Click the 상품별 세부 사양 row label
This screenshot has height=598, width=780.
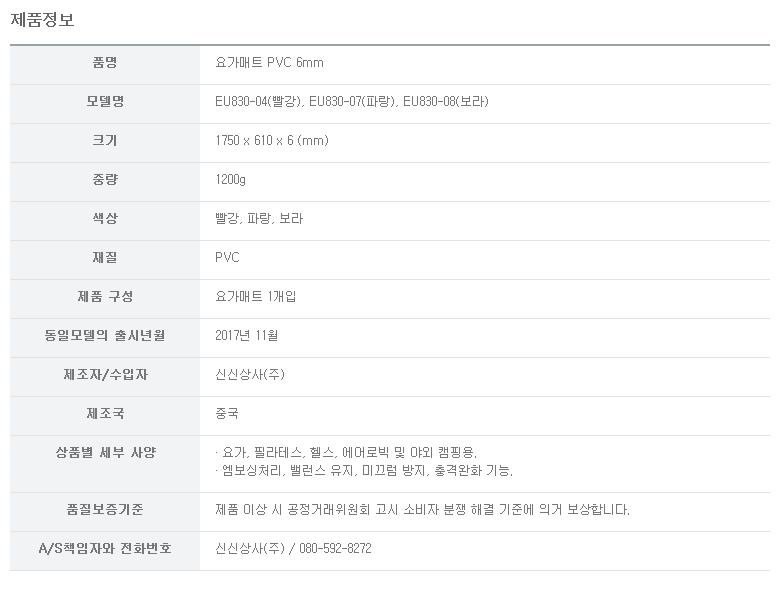[x=104, y=453]
